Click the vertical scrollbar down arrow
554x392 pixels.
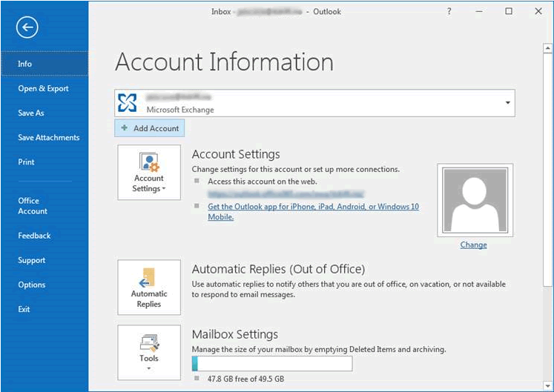click(x=547, y=385)
